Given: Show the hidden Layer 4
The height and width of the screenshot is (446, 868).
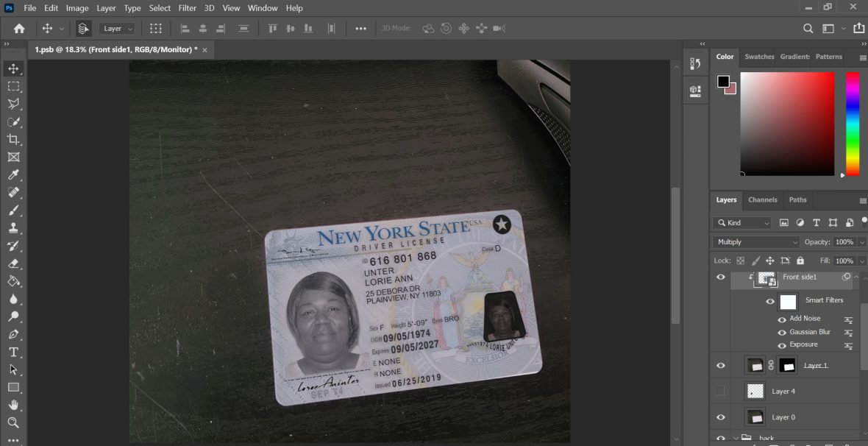Looking at the screenshot, I should point(721,391).
